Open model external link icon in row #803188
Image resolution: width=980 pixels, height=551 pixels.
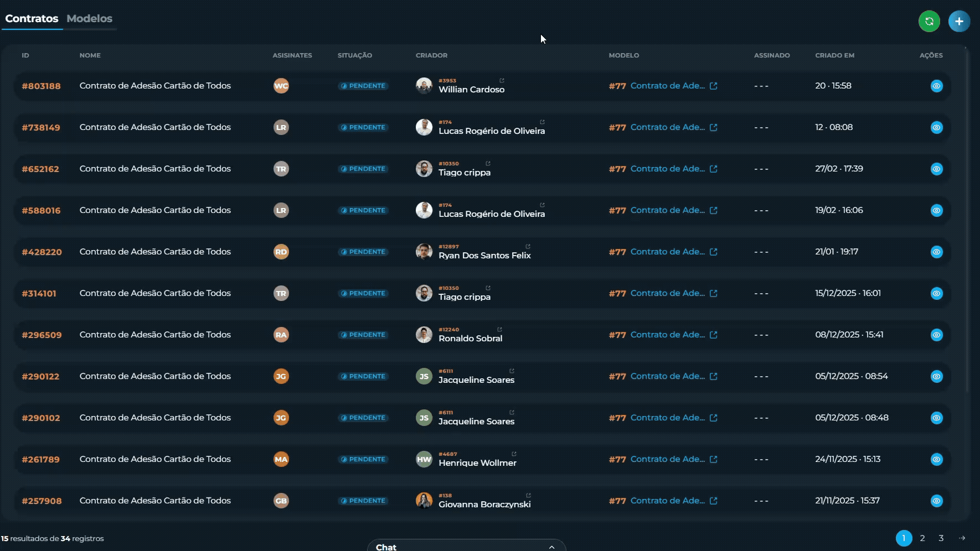[x=713, y=86]
